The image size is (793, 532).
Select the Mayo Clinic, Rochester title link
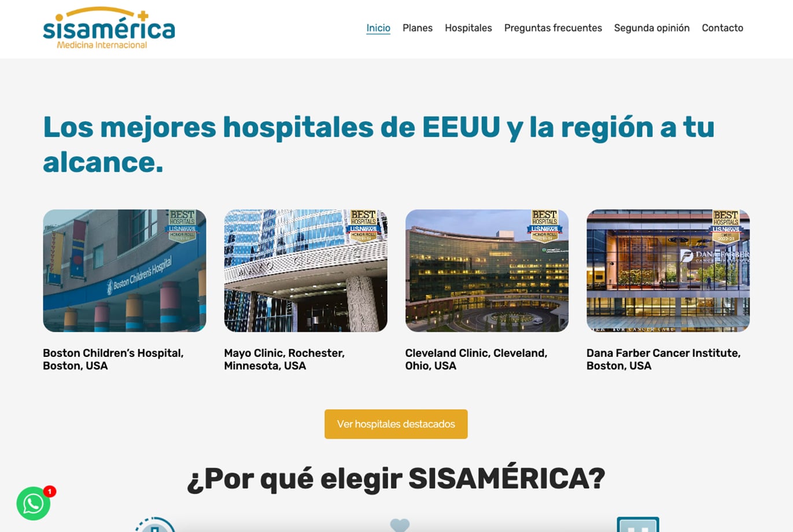tap(284, 359)
